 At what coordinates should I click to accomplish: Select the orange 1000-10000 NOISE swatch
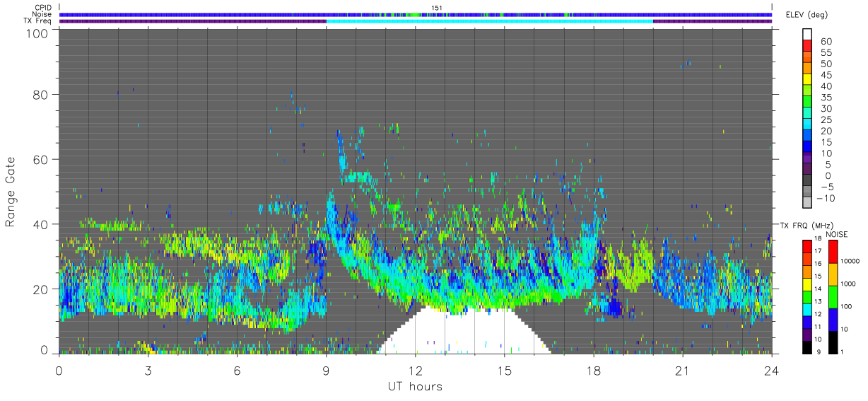pyautogui.click(x=833, y=274)
